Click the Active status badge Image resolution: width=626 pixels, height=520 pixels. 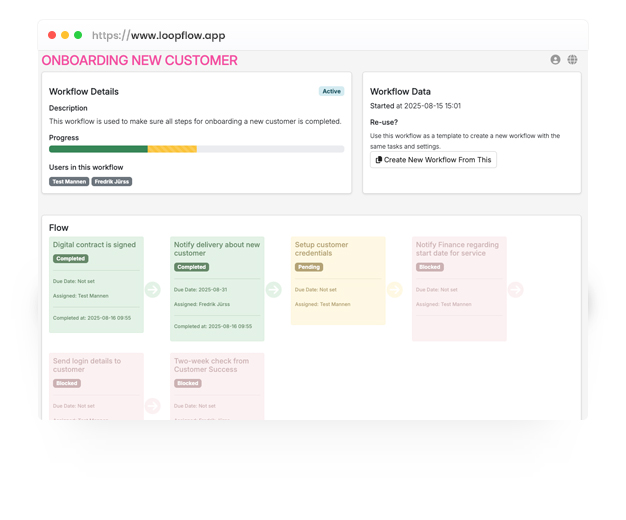coord(331,91)
